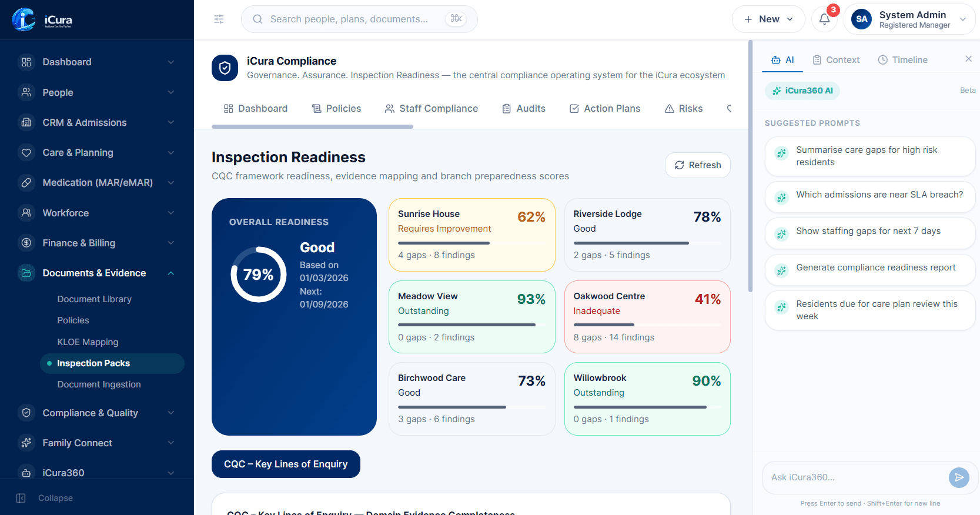Click sparkle icon beside 'Show staffing gaps' prompt
The width and height of the screenshot is (980, 515).
pyautogui.click(x=781, y=234)
